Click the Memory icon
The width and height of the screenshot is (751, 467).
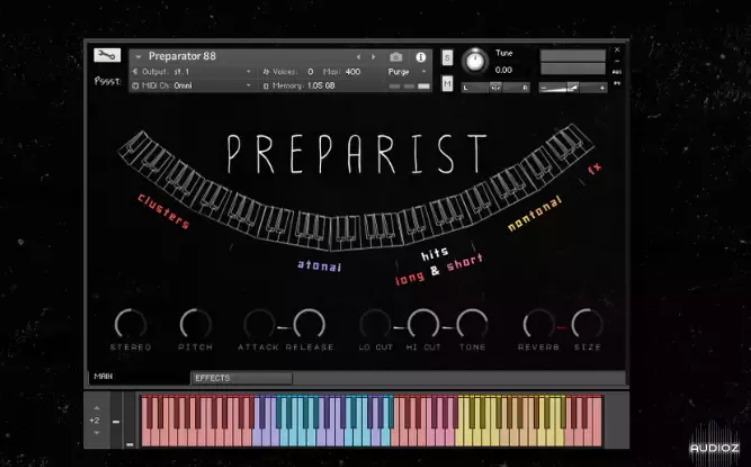point(266,86)
